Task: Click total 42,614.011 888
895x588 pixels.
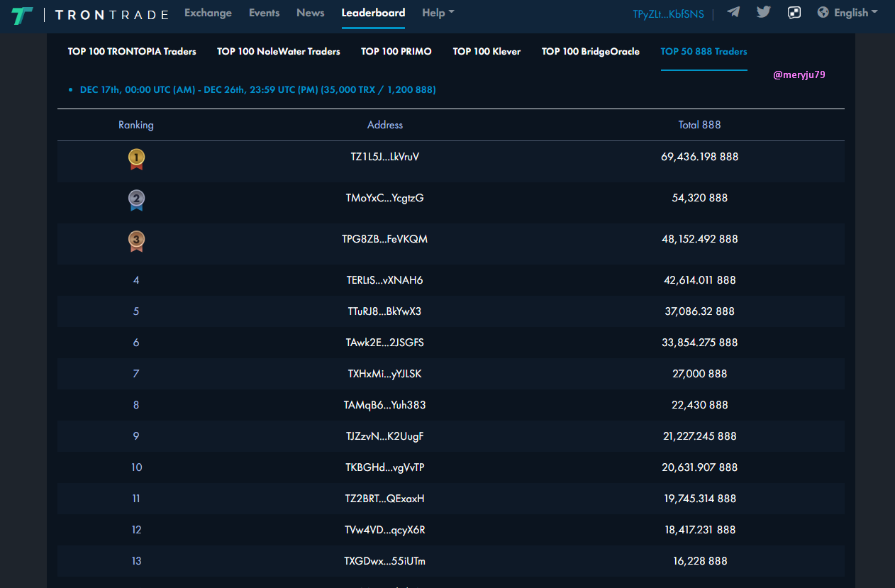Action: tap(700, 280)
